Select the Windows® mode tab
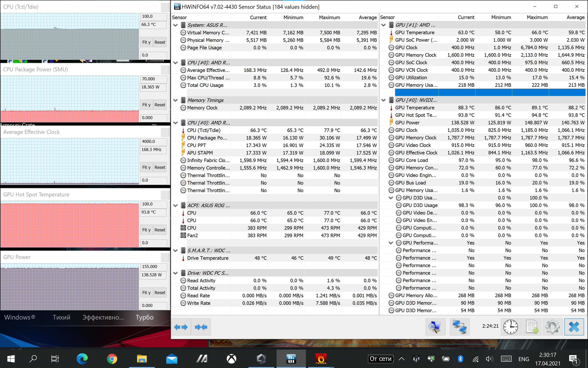The image size is (588, 368). (x=20, y=317)
